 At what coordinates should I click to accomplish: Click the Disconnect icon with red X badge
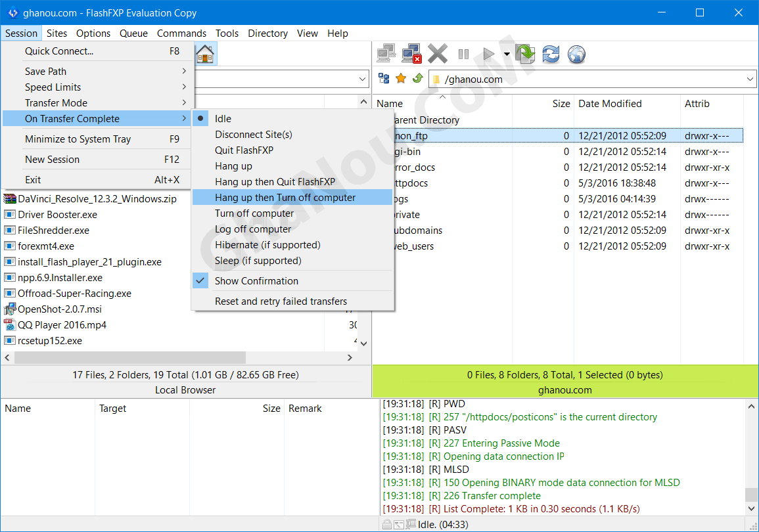point(411,54)
